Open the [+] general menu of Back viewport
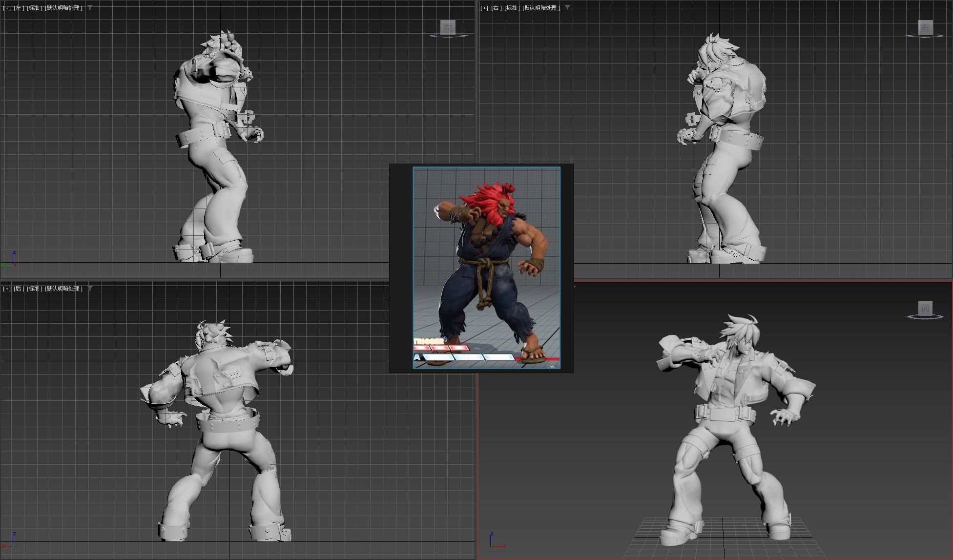 coord(6,289)
